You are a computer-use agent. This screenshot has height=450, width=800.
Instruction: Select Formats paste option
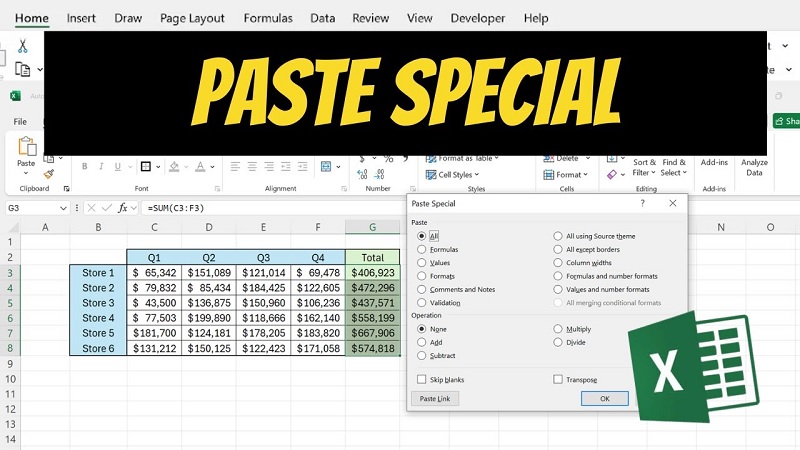421,276
